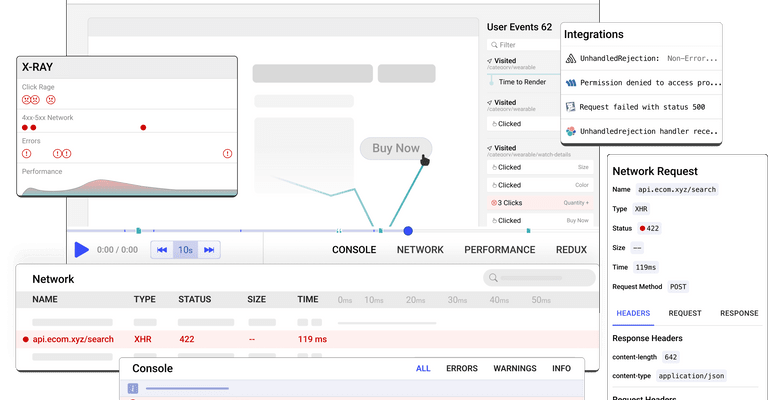Open the NETWORK tab
This screenshot has width=768, height=400.
coord(420,250)
